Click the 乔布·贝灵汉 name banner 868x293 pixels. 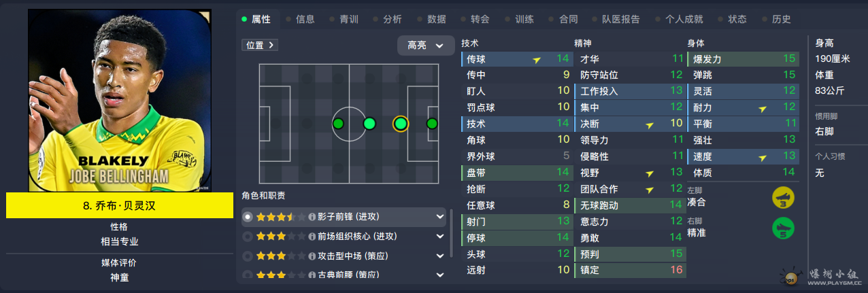coord(120,206)
